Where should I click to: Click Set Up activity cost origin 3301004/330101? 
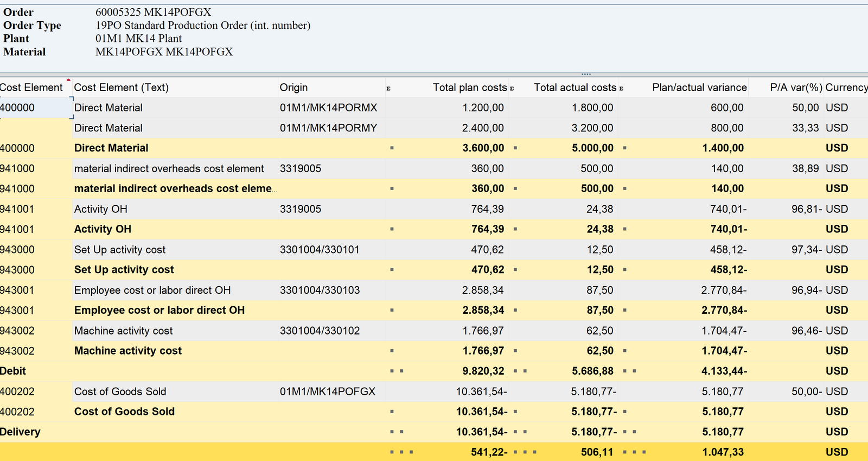coord(319,250)
